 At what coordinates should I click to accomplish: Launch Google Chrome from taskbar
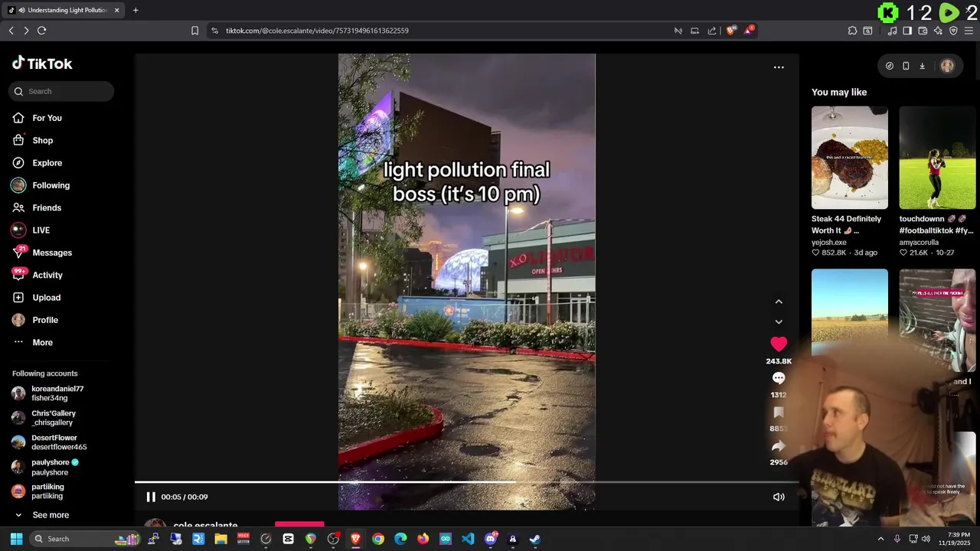click(378, 539)
